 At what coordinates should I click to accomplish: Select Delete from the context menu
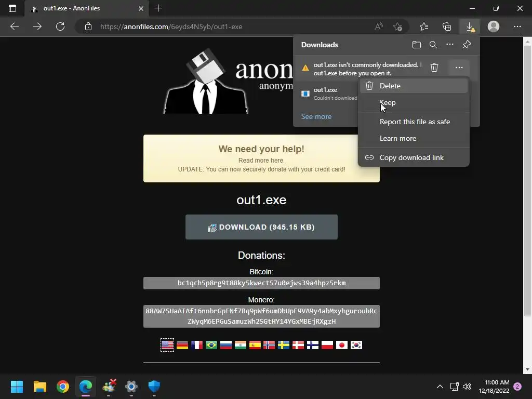pyautogui.click(x=414, y=86)
